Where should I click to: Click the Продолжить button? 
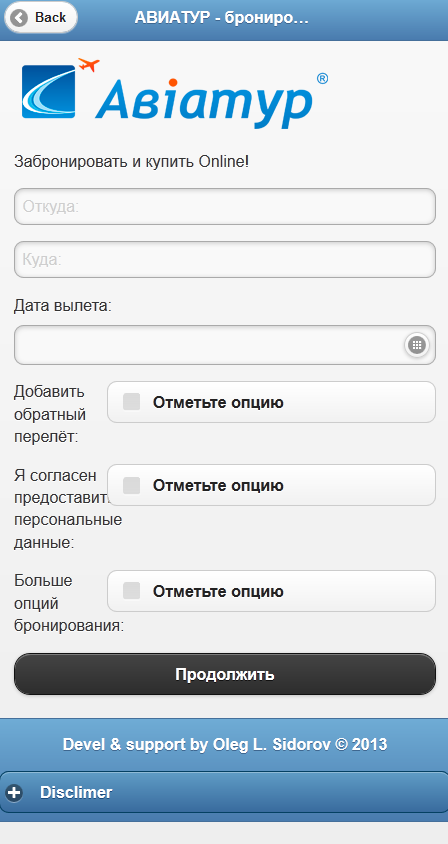[x=225, y=674]
